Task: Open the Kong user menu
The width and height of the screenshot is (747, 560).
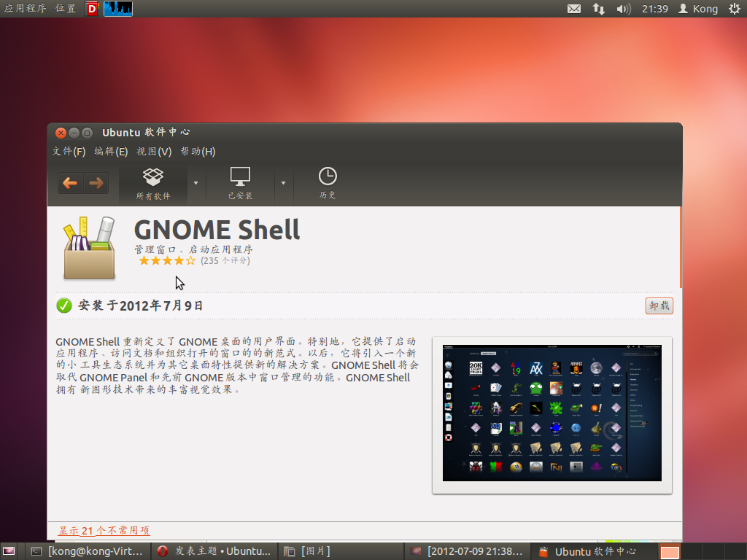Action: [x=698, y=9]
